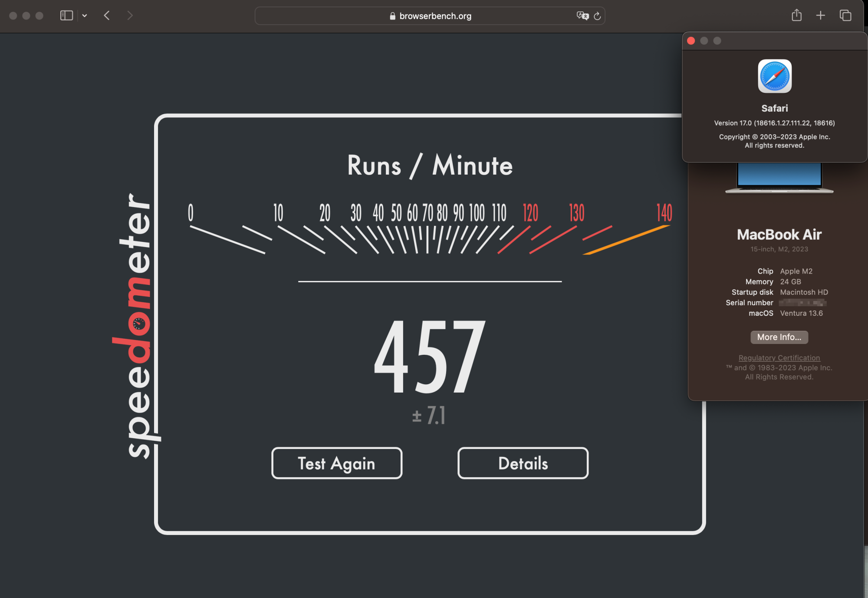Expand the sidebar tab group dropdown chevron
868x598 pixels.
click(85, 16)
